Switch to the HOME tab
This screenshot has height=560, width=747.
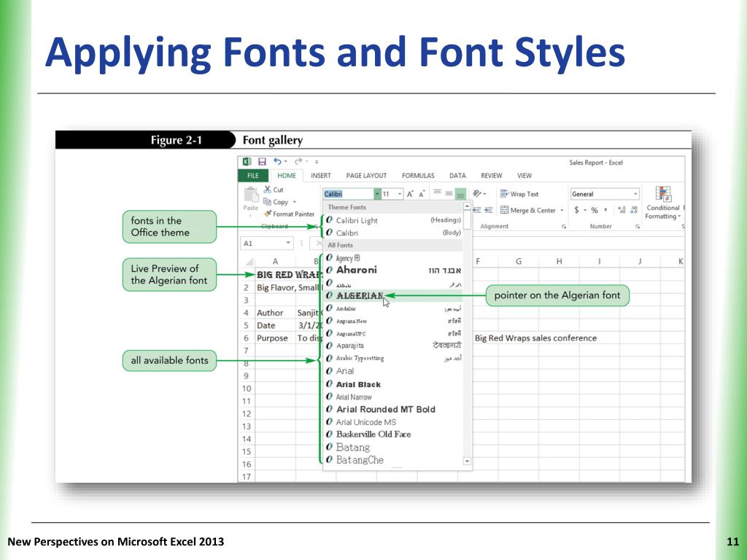tap(286, 176)
